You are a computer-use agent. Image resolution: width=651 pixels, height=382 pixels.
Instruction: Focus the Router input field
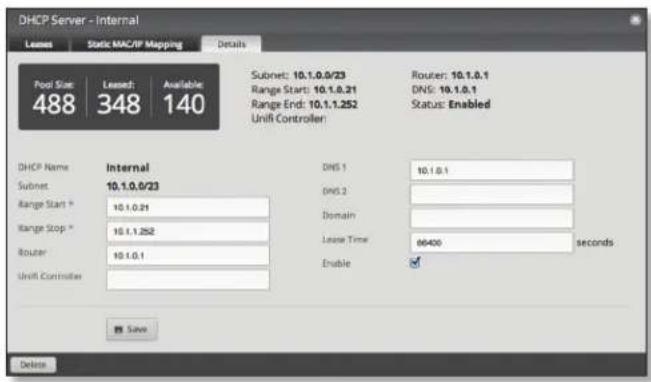point(188,255)
